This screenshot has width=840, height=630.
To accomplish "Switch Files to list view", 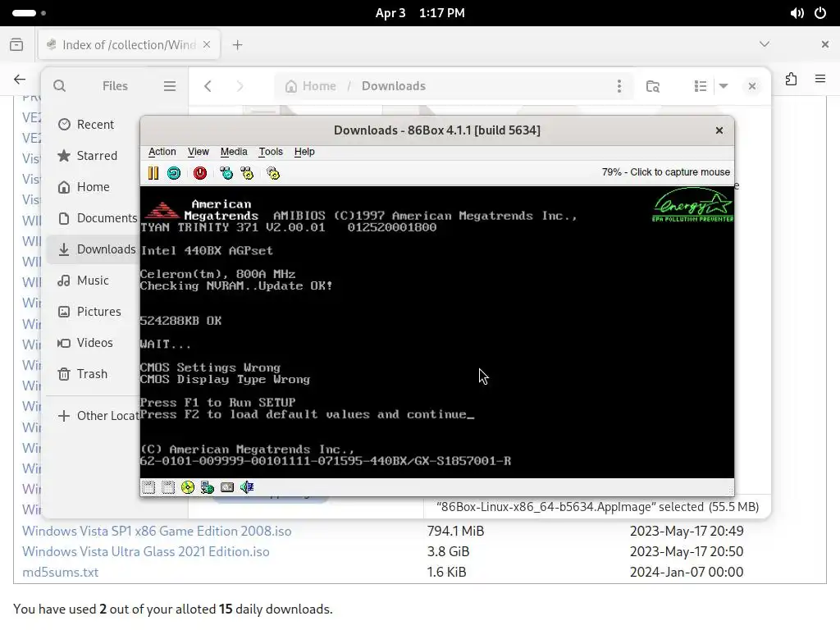I will (701, 85).
